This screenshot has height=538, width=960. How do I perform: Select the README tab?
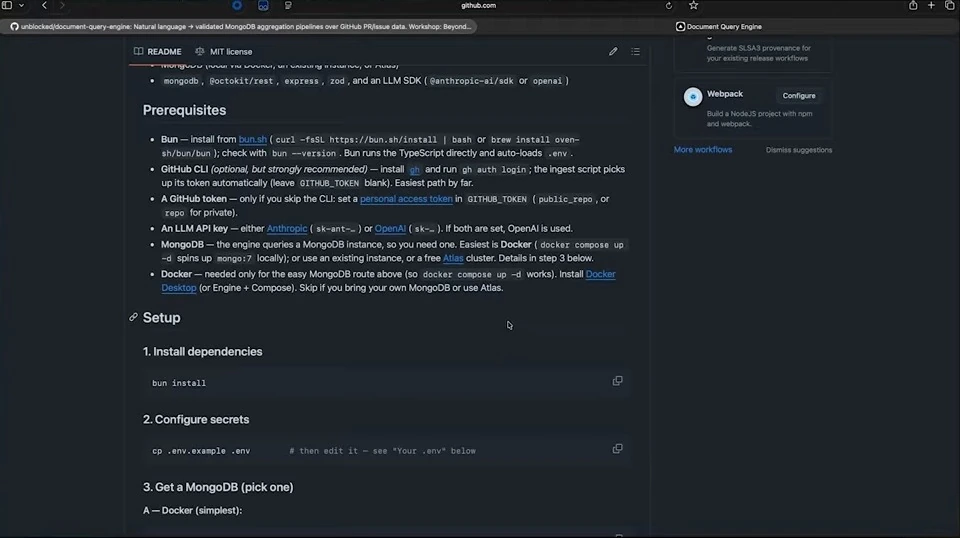[x=158, y=51]
